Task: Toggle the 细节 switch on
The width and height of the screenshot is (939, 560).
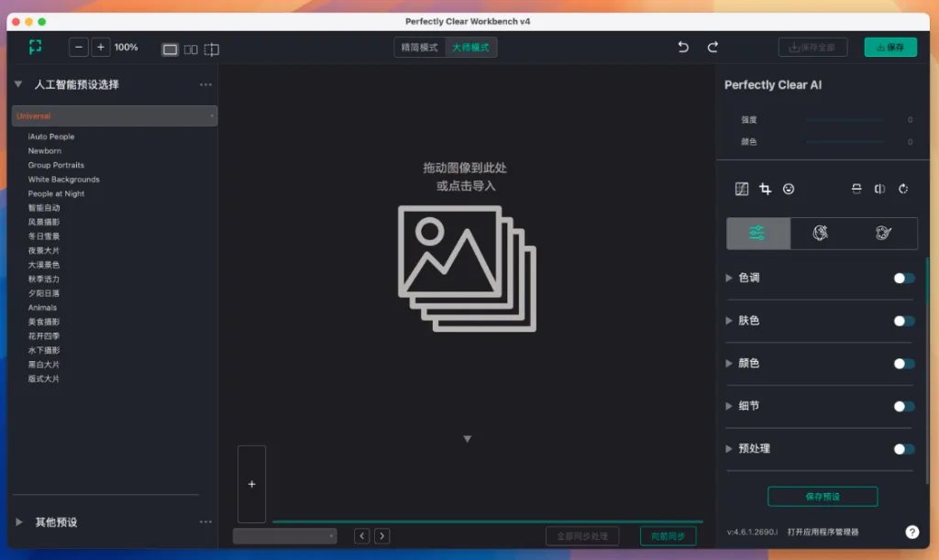Action: click(904, 406)
